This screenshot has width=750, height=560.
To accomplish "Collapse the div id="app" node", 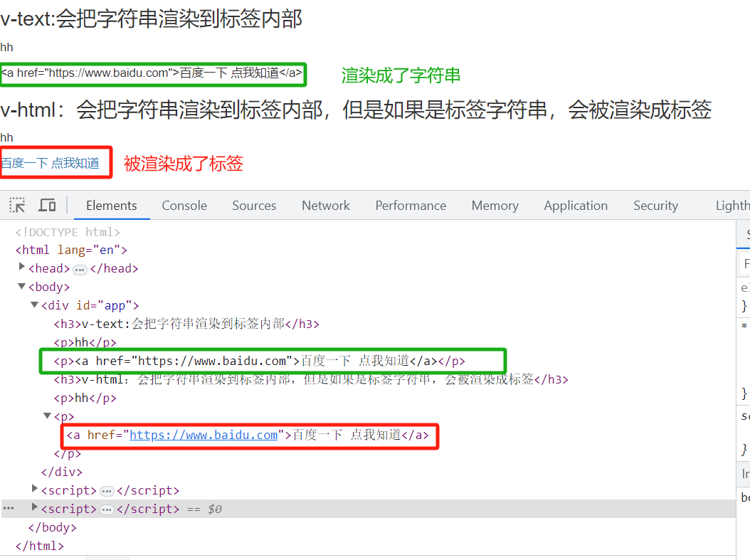I will (34, 305).
